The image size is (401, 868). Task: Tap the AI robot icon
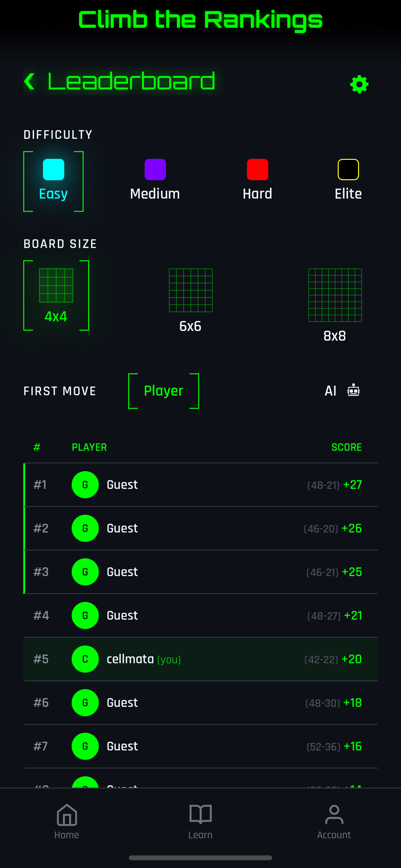coord(353,390)
